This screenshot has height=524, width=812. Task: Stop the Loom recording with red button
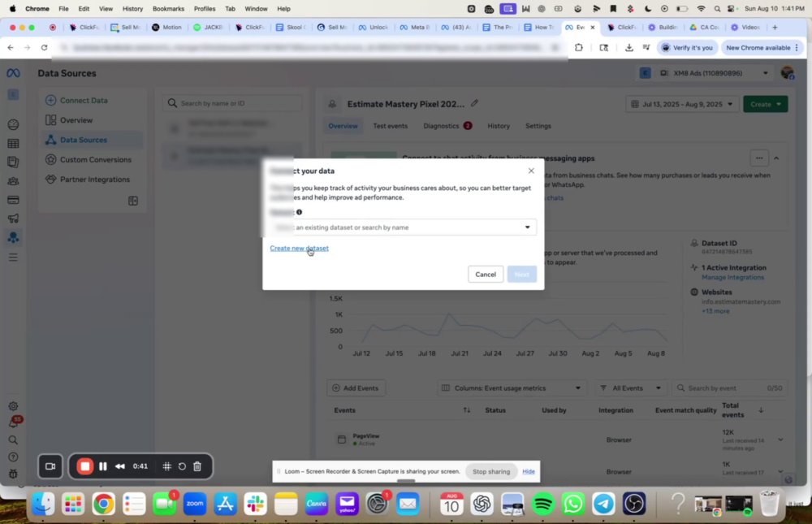[85, 466]
